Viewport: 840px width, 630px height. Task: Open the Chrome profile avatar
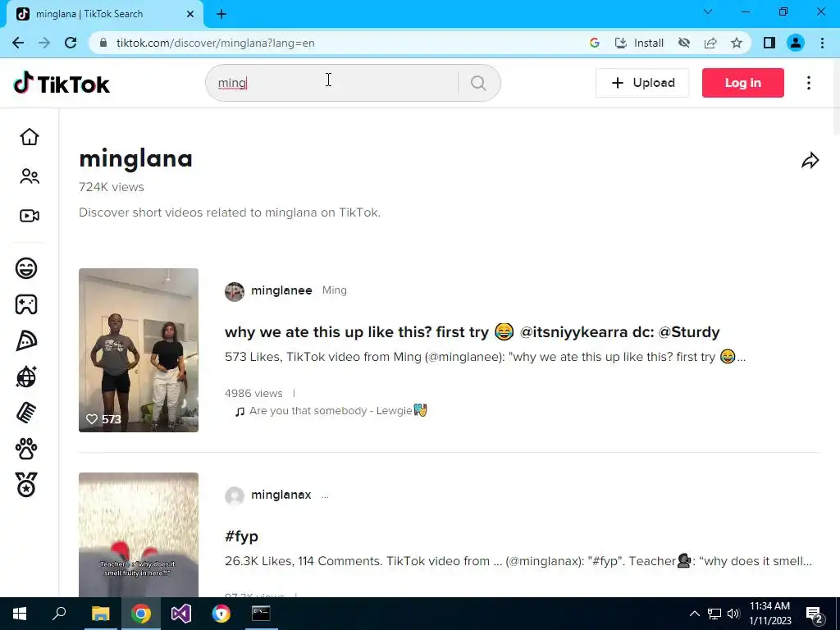(796, 43)
